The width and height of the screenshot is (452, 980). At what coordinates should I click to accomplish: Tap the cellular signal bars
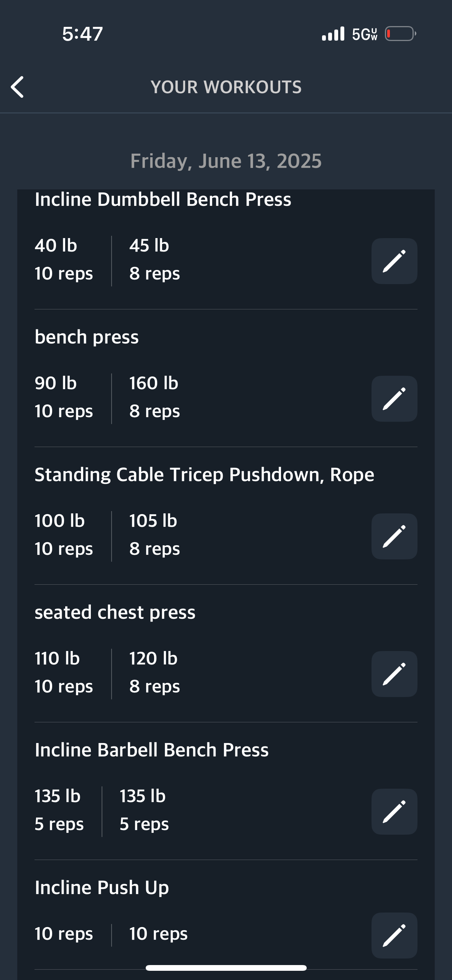pos(333,34)
